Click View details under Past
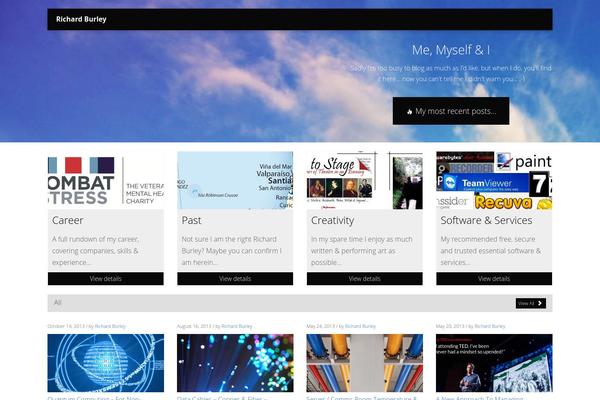The width and height of the screenshot is (600, 400). (235, 279)
